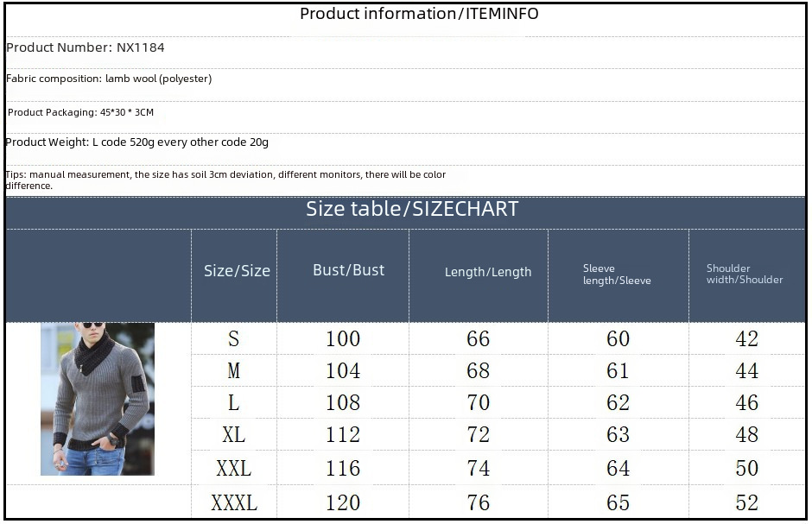
Task: Click the 'XL' size cell
Action: [233, 434]
